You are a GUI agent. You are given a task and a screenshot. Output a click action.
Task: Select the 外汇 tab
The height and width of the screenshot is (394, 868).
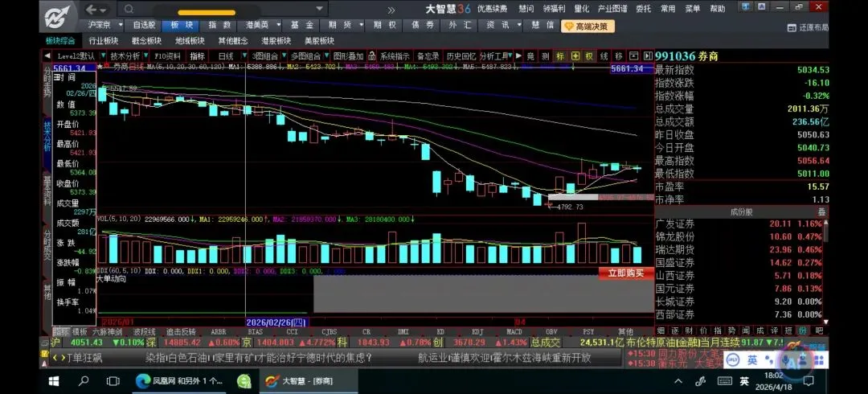(460, 26)
